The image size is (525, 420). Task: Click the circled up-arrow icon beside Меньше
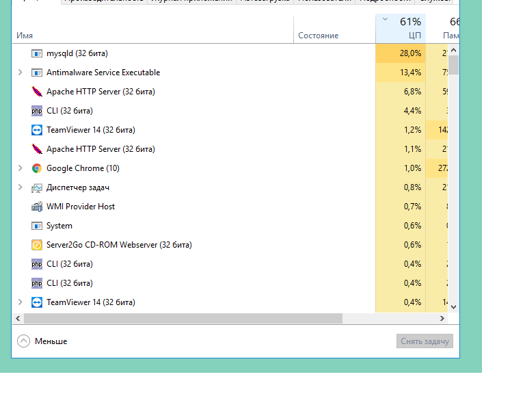click(x=23, y=341)
